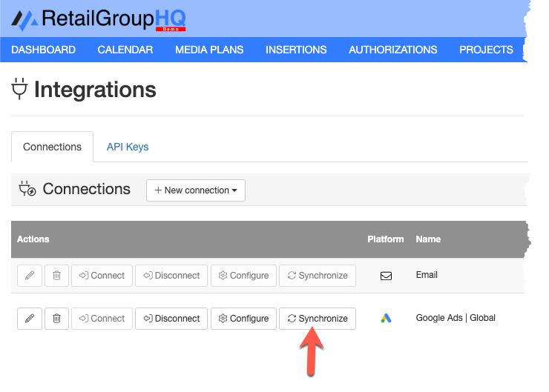549x392 pixels.
Task: Open the Media Plans menu
Action: click(209, 50)
